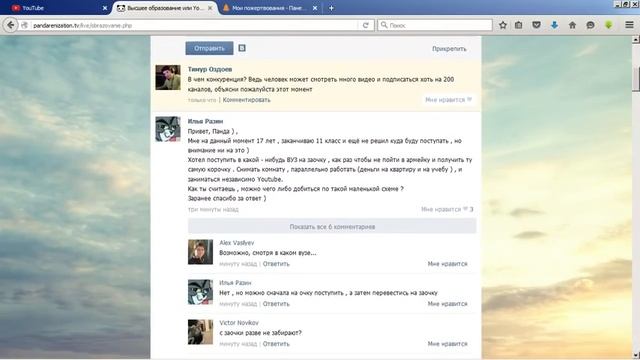The height and width of the screenshot is (360, 640).
Task: Close the Мои пожертвования tab
Action: [315, 8]
